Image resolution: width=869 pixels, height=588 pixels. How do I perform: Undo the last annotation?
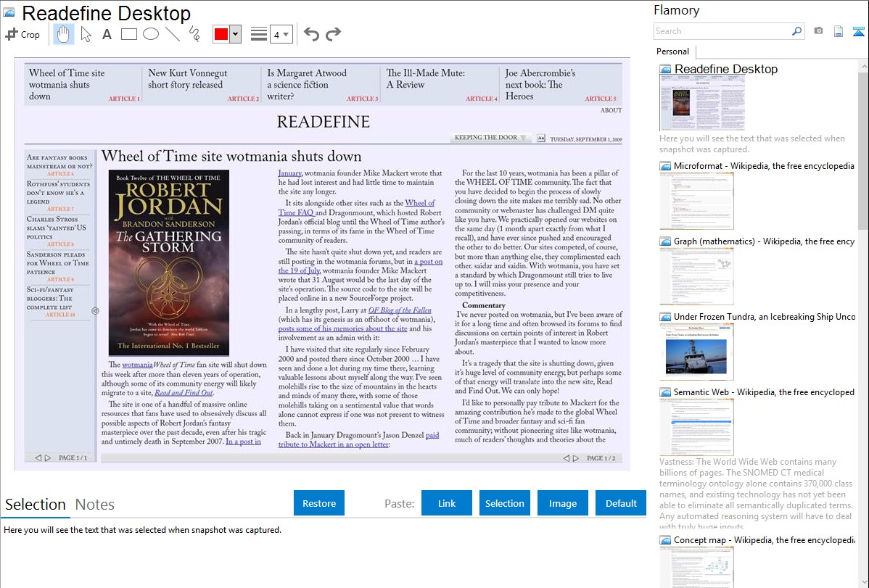coord(311,34)
